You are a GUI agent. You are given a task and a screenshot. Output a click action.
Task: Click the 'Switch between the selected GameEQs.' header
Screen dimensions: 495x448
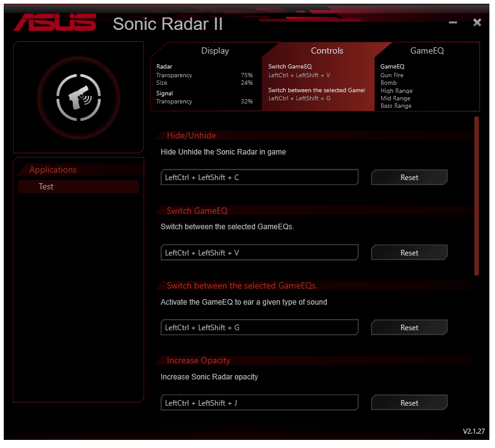[x=242, y=285]
